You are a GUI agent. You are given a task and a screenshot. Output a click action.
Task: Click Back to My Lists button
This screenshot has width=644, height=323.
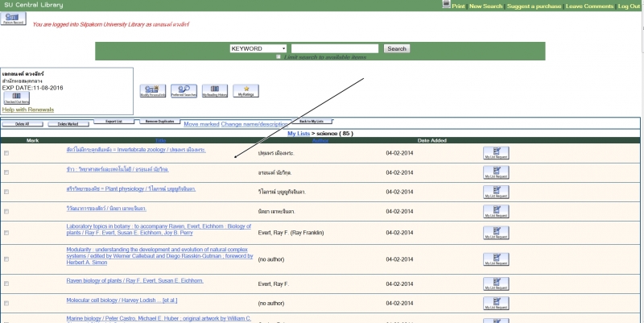tap(312, 122)
